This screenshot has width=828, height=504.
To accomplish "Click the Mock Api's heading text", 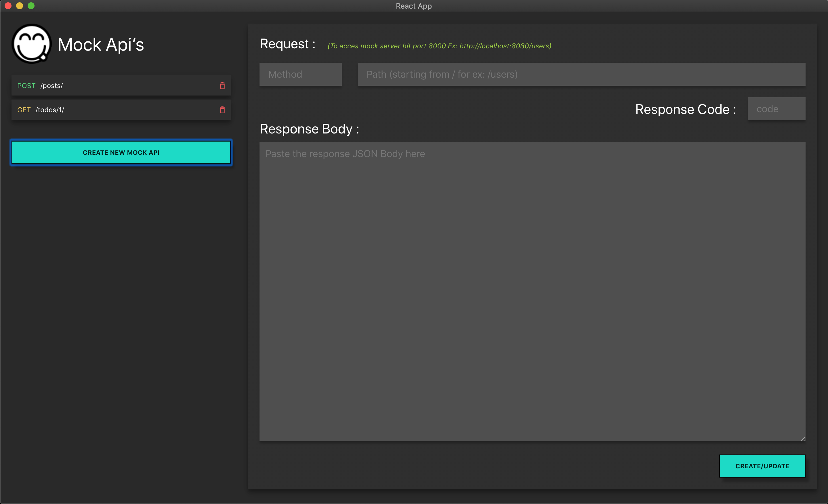I will point(101,45).
